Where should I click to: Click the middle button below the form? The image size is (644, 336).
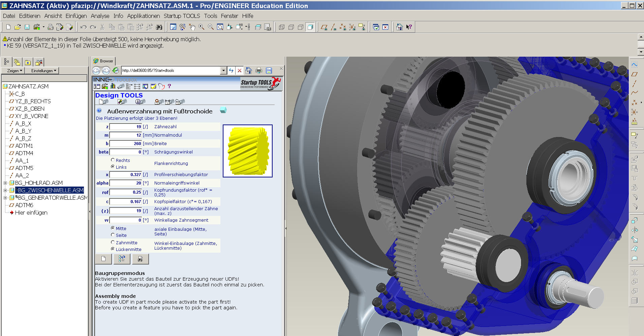(122, 259)
